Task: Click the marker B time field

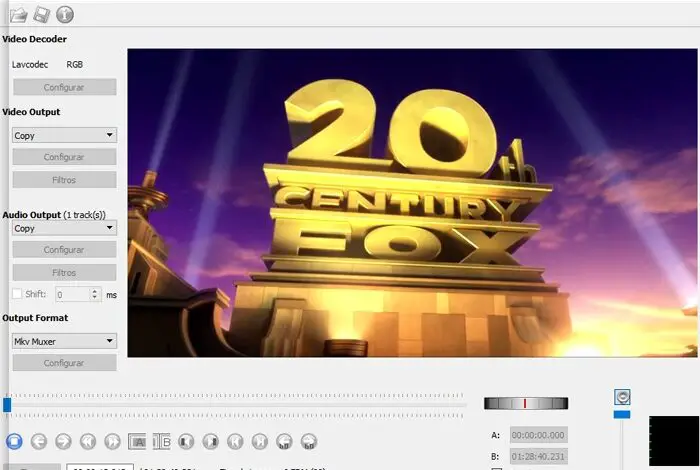Action: 538,457
